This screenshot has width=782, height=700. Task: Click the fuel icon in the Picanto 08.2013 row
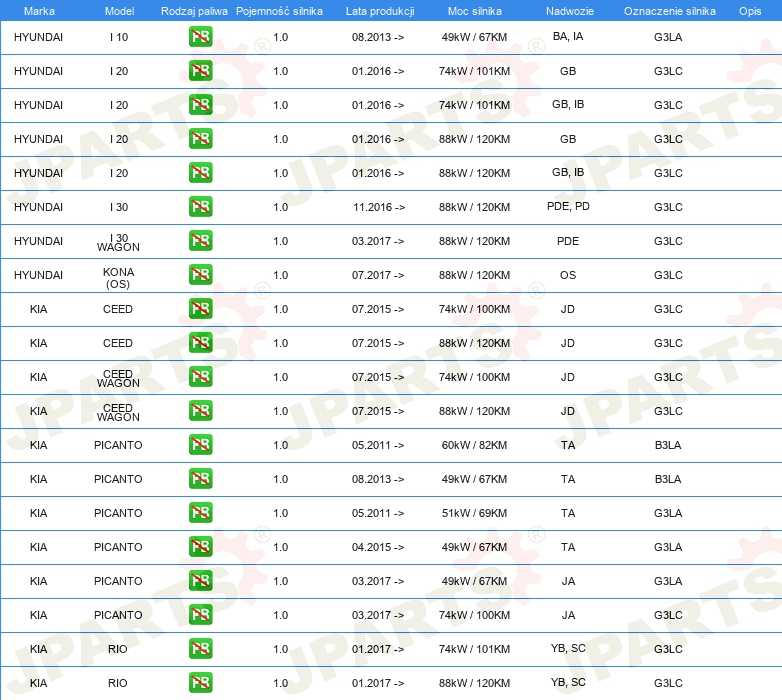click(x=200, y=479)
